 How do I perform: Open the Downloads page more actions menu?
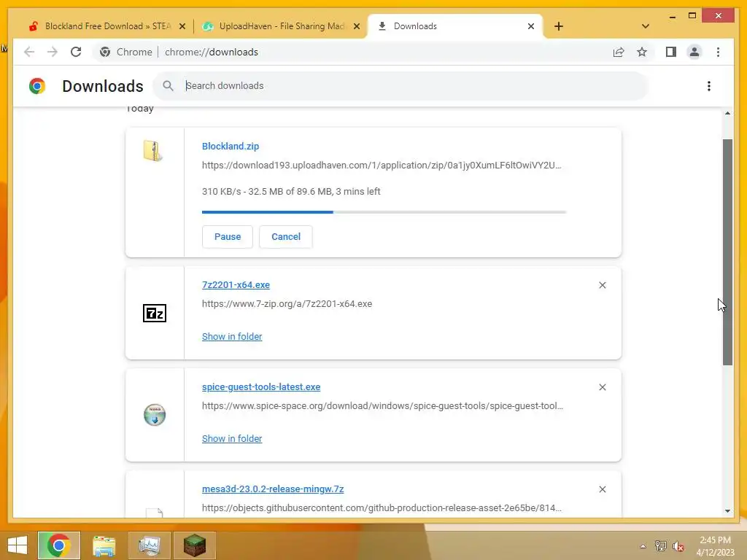tap(709, 86)
